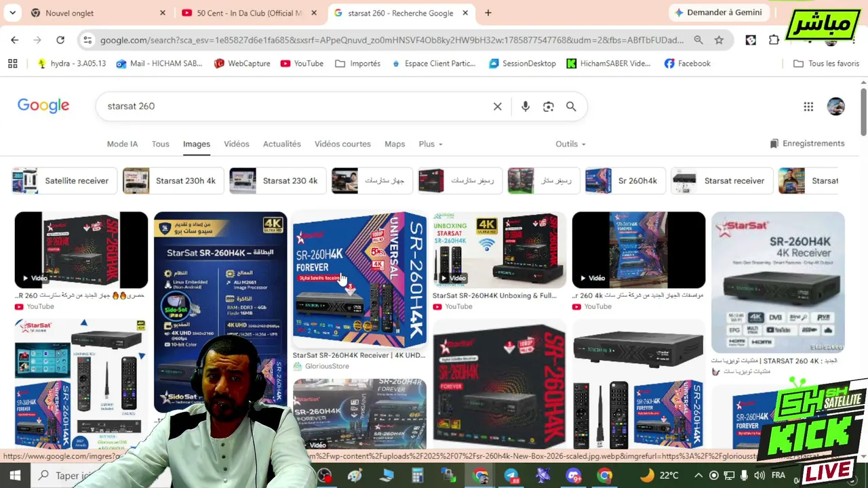The image size is (868, 488).
Task: Start voice search with the microphone
Action: point(526,106)
